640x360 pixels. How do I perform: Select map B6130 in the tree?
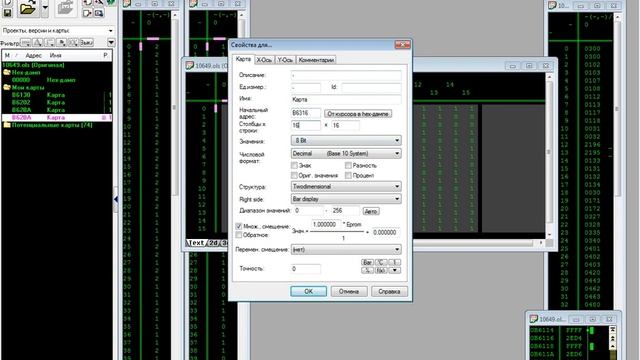(x=57, y=95)
